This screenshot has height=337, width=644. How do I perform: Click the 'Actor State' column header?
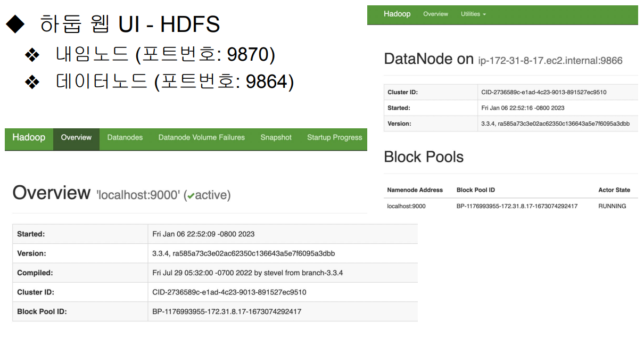[614, 190]
